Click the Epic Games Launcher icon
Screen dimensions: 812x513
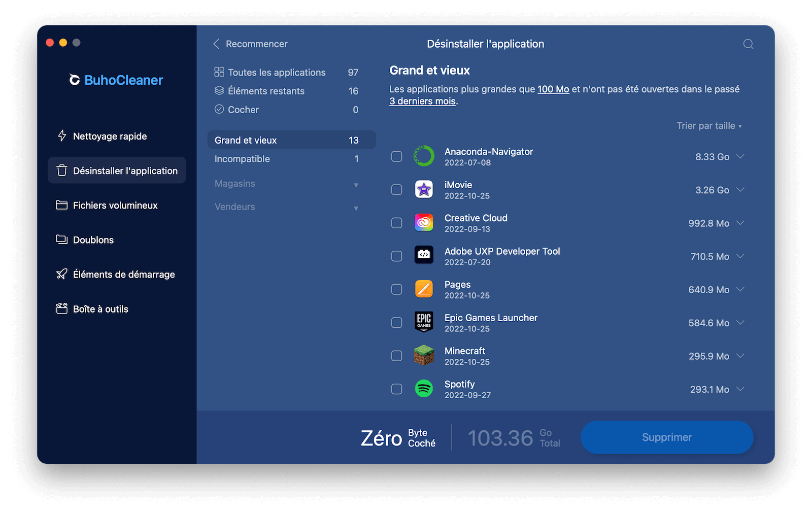(x=424, y=323)
